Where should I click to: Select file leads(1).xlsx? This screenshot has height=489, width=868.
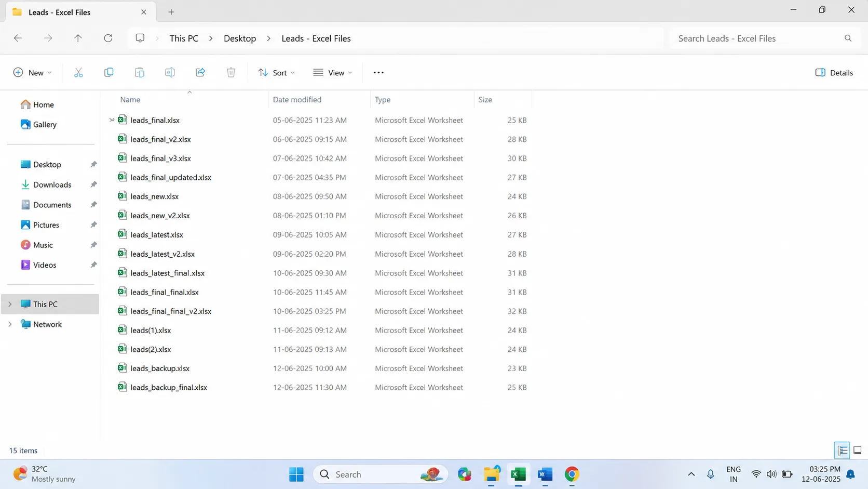pos(150,330)
